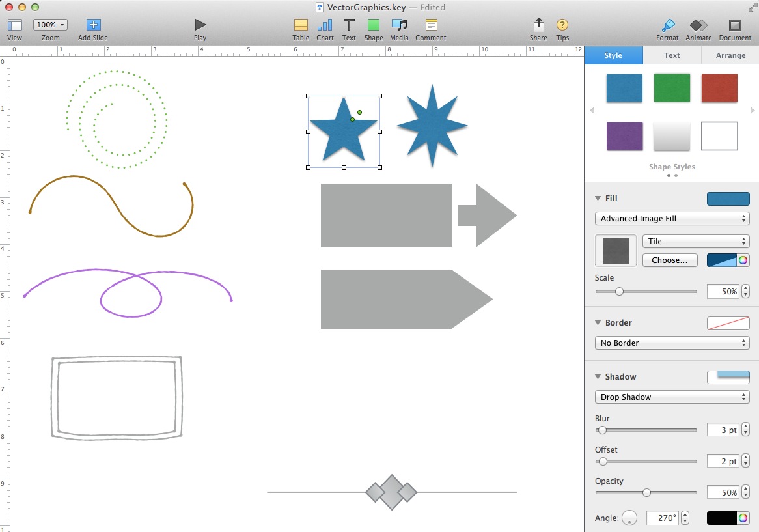Open the Advanced Image Fill dropdown
The image size is (759, 532).
click(x=672, y=218)
